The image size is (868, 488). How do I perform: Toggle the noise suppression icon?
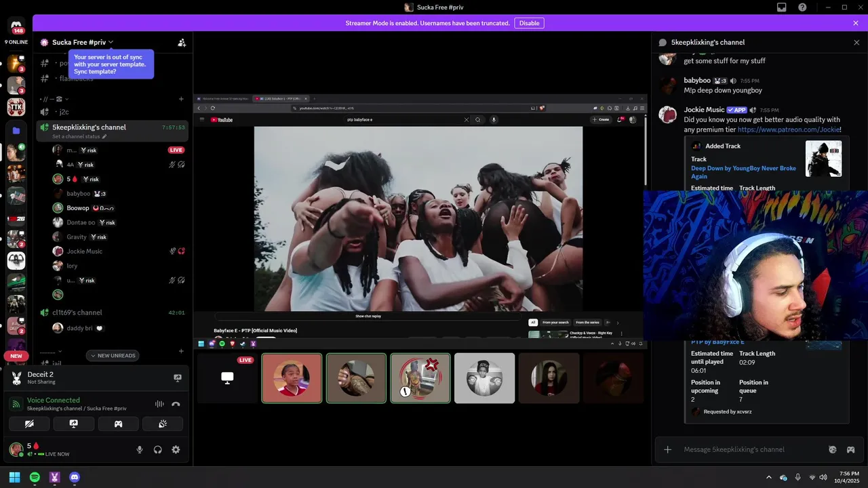point(159,404)
